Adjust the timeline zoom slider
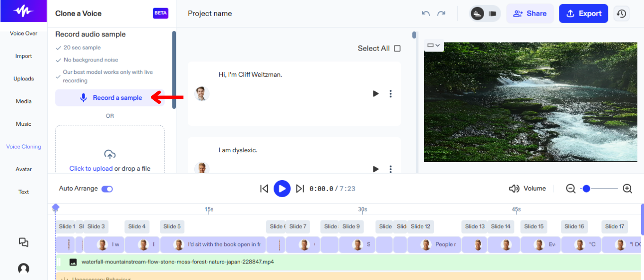The width and height of the screenshot is (644, 280). (586, 188)
